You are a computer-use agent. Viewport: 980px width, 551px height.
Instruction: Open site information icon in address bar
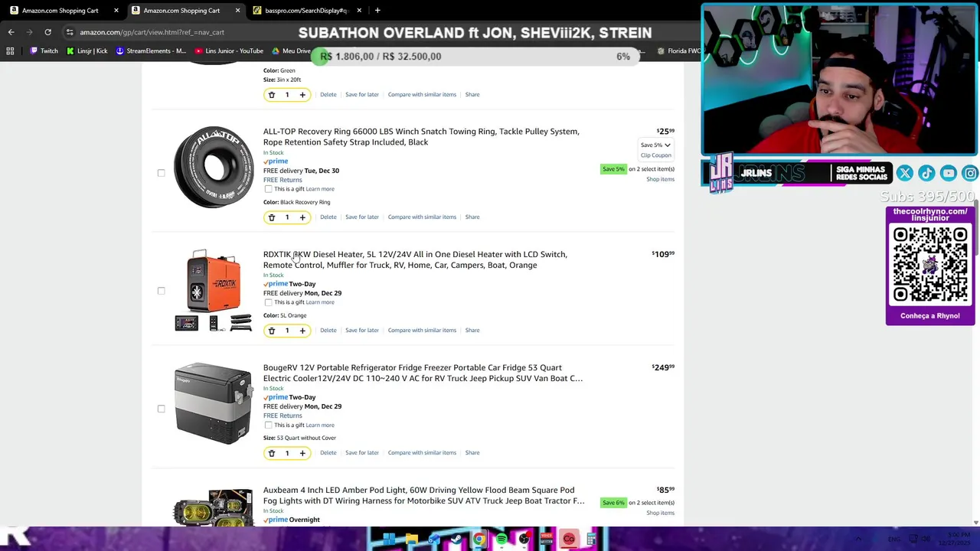click(x=70, y=32)
